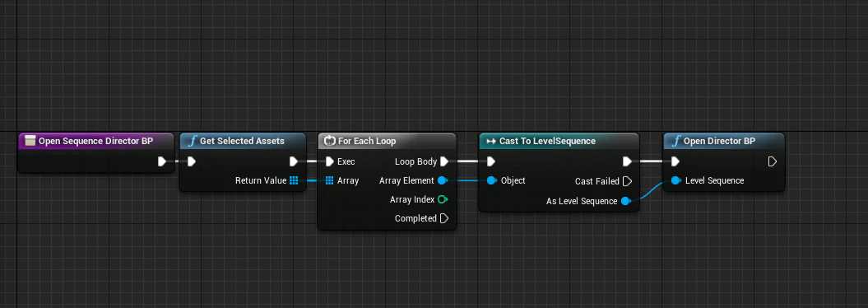Click the Loop Body exec output pin

[x=444, y=161]
